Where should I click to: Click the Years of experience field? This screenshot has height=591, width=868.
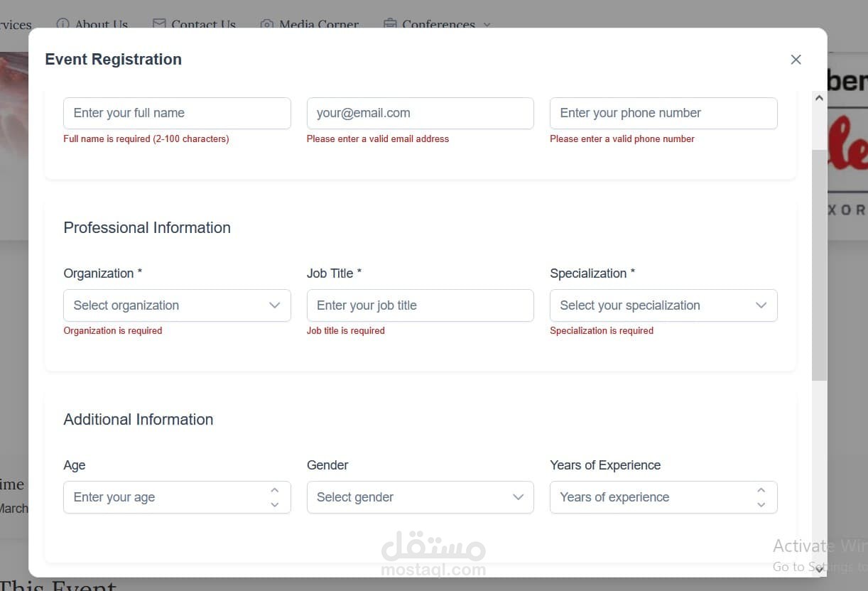coord(650,497)
